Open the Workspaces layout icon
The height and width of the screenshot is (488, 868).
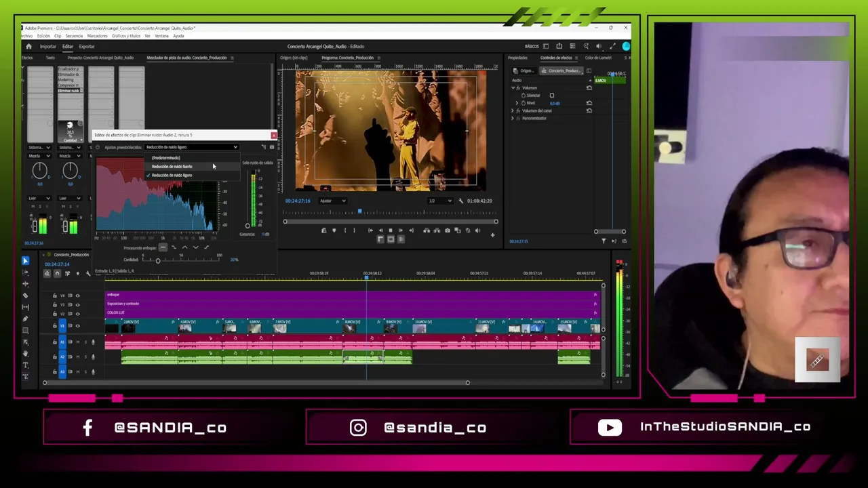[x=546, y=46]
